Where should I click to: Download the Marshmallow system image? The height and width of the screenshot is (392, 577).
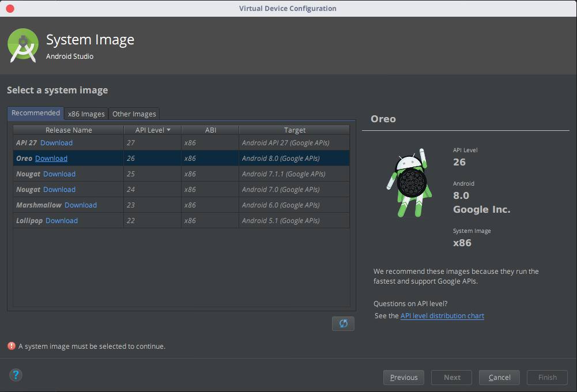[81, 205]
